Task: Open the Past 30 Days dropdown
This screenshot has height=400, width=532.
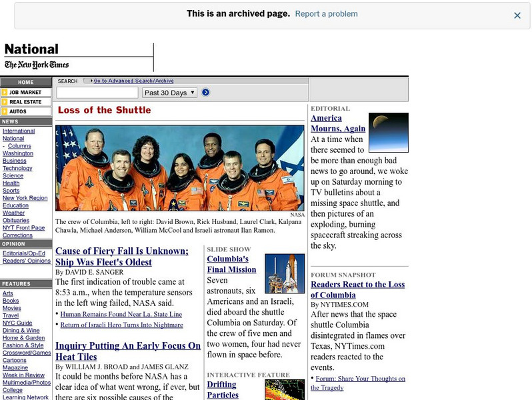Action: [x=169, y=93]
